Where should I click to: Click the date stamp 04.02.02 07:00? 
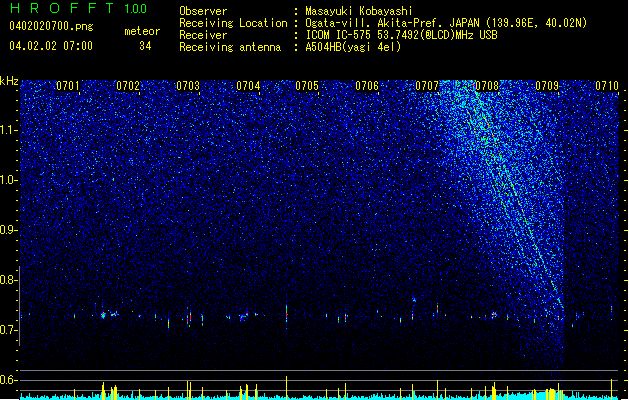click(x=51, y=46)
